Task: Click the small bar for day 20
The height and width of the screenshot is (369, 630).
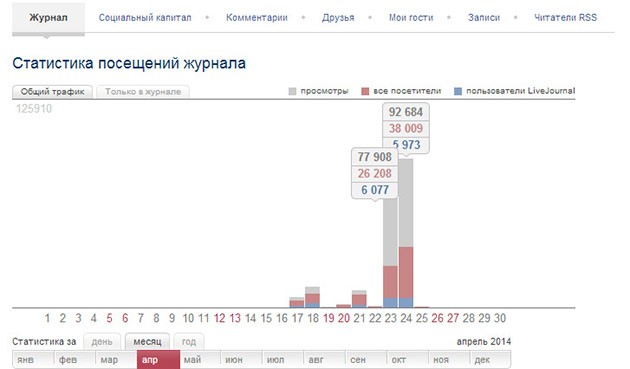Action: click(344, 306)
